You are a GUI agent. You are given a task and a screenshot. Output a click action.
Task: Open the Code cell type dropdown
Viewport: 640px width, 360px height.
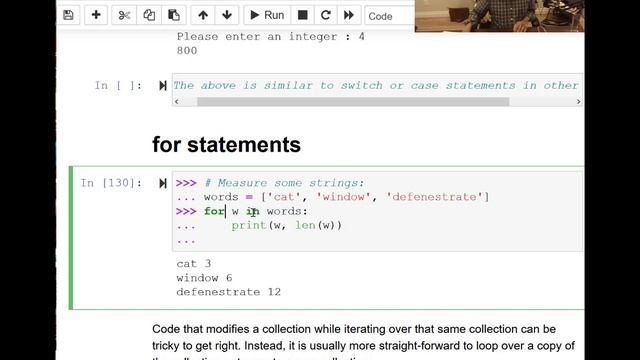390,16
